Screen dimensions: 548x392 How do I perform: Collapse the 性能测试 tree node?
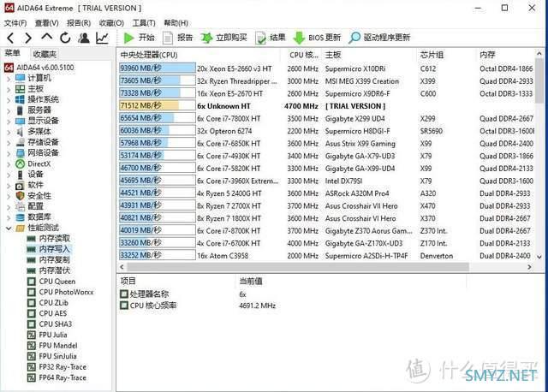[x=9, y=229]
